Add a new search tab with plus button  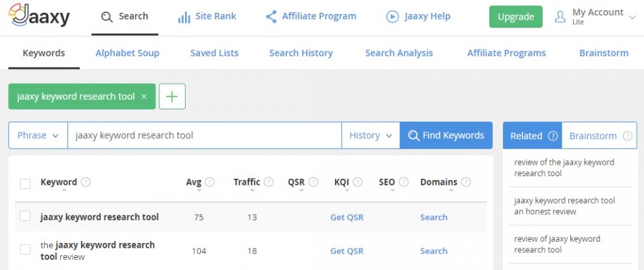click(x=172, y=97)
